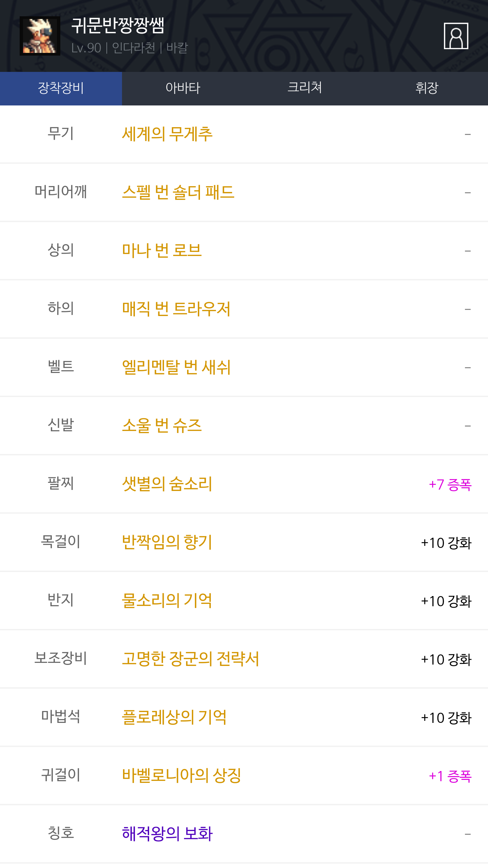
Task: Open title item 해적왕의 보화
Action: click(x=167, y=834)
